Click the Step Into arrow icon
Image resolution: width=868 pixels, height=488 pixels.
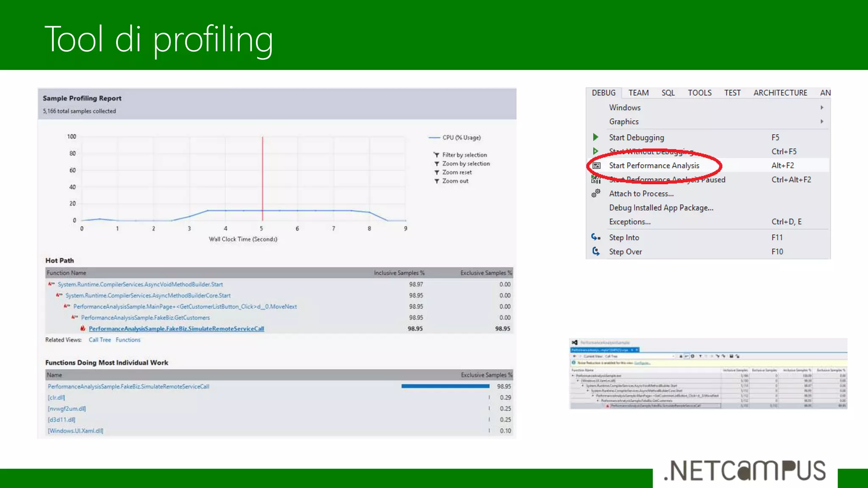click(x=596, y=237)
